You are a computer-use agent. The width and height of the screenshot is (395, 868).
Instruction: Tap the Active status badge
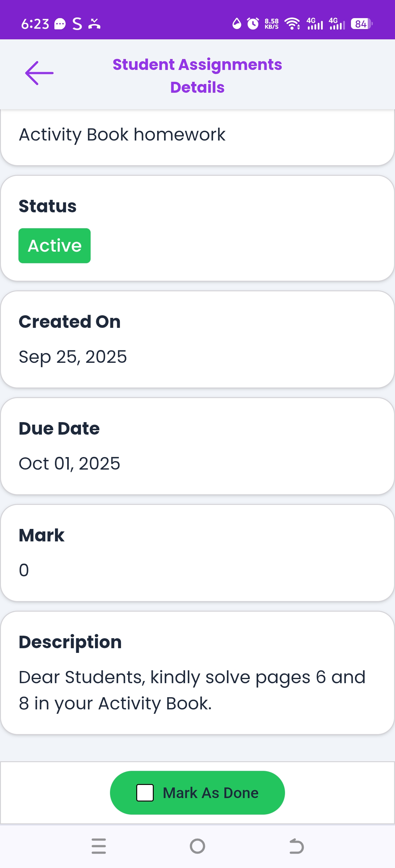coord(55,246)
